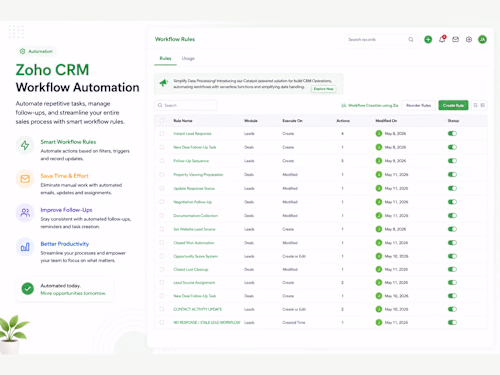Click the green checkmark Automated today icon
The height and width of the screenshot is (375, 500).
pyautogui.click(x=28, y=289)
